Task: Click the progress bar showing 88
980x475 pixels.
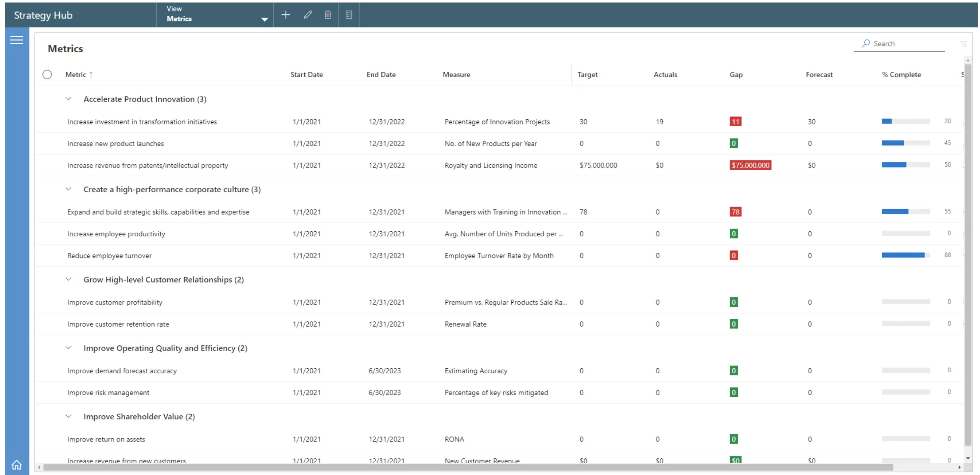Action: click(x=906, y=255)
